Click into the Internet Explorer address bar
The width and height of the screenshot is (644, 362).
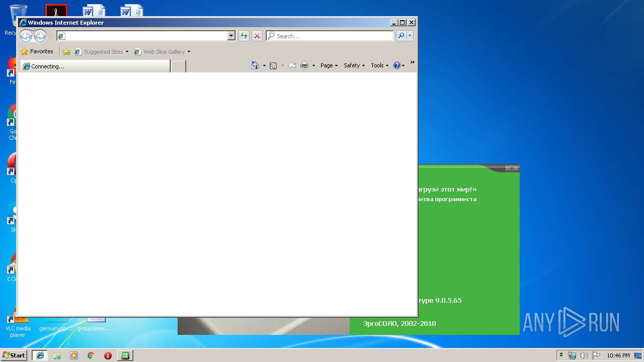(x=142, y=36)
